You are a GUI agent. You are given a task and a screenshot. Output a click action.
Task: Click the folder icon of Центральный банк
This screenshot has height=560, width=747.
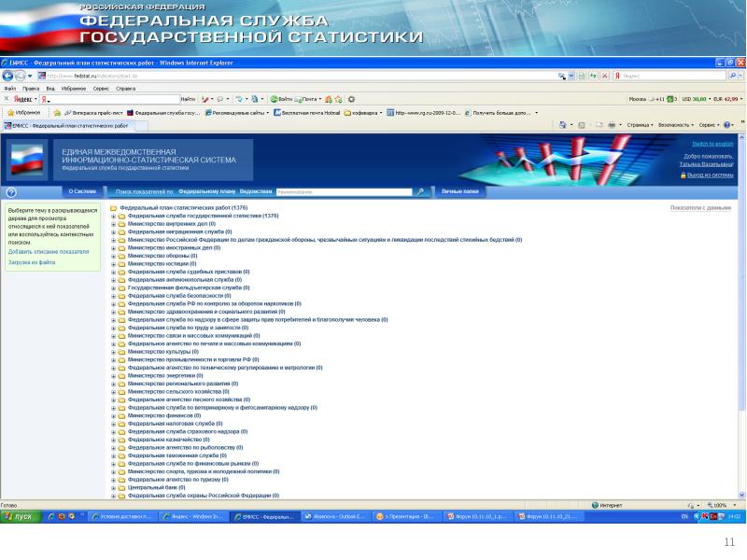coord(121,487)
